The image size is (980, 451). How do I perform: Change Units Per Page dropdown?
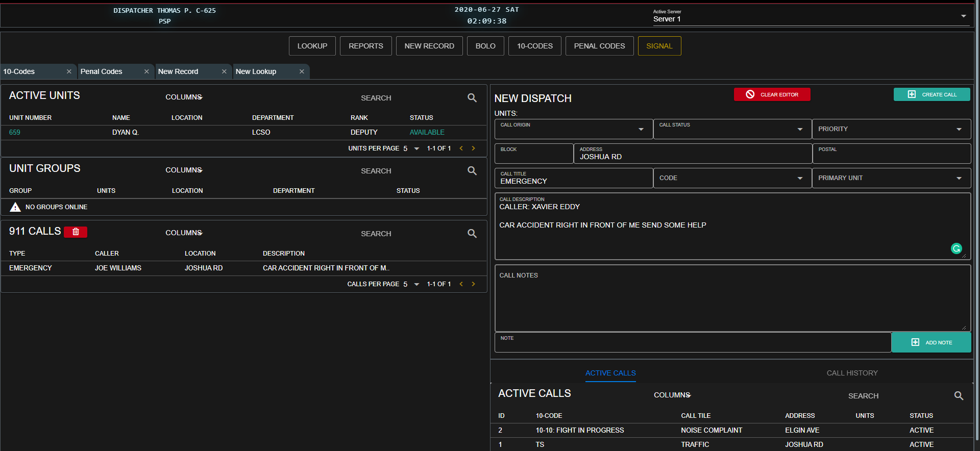tap(411, 148)
